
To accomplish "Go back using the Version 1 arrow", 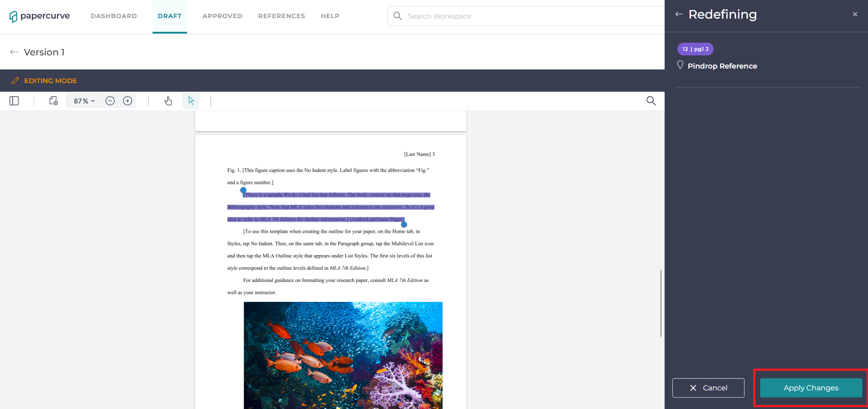I will point(14,52).
